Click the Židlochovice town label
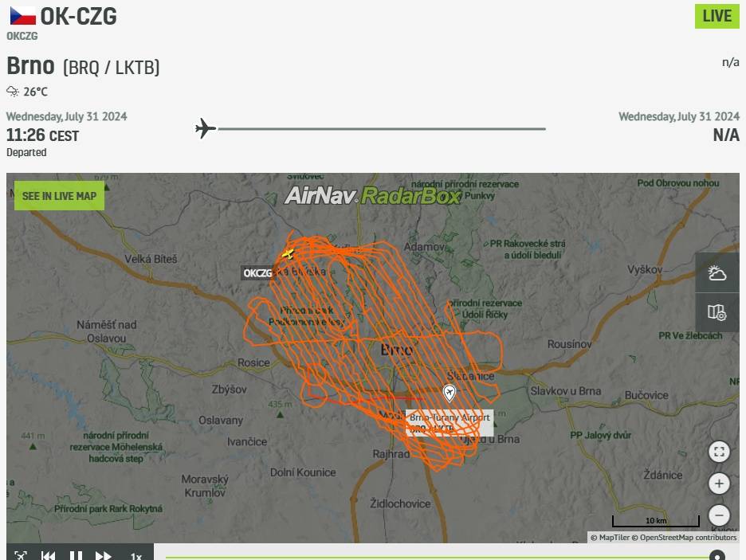 tap(400, 504)
